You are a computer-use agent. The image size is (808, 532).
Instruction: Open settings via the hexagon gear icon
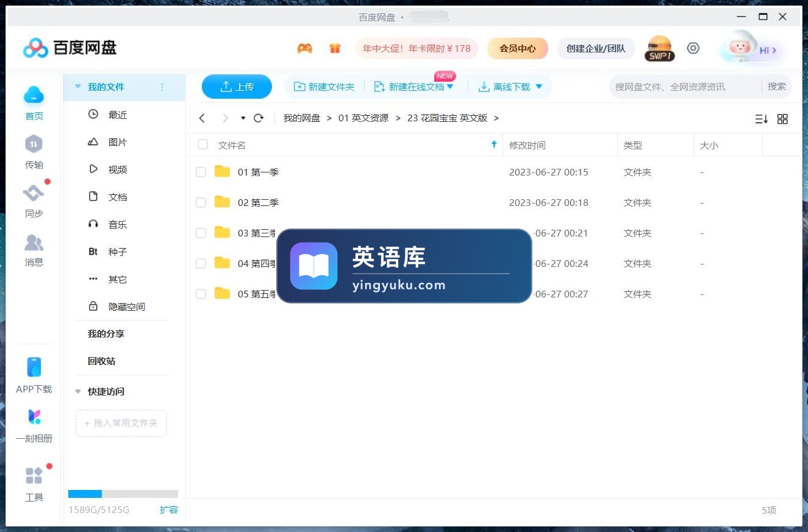[693, 48]
